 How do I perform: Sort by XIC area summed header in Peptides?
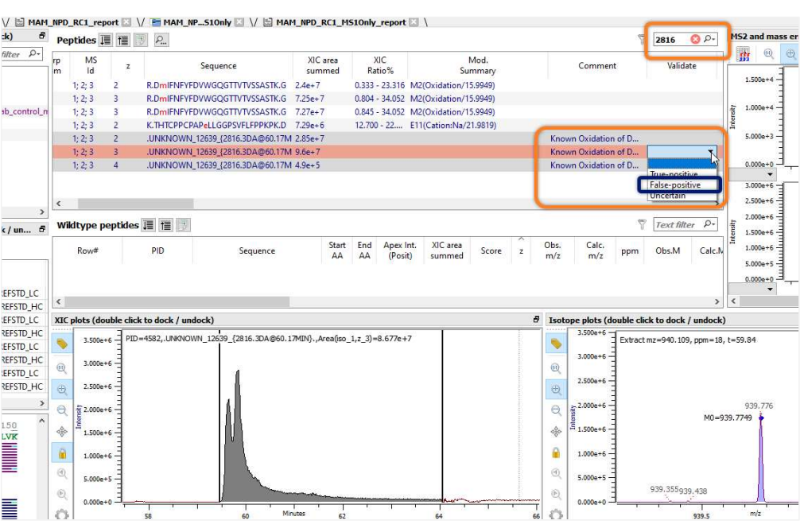323,65
